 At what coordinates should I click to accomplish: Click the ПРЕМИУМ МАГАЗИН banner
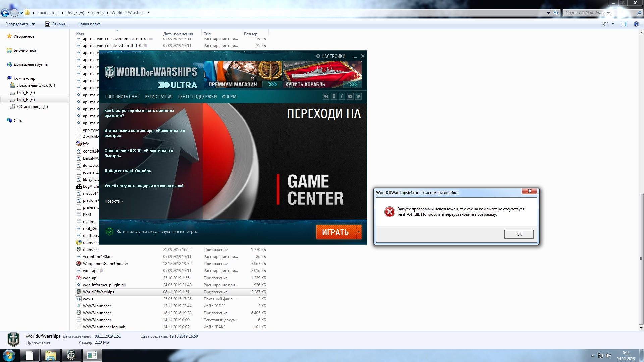243,75
